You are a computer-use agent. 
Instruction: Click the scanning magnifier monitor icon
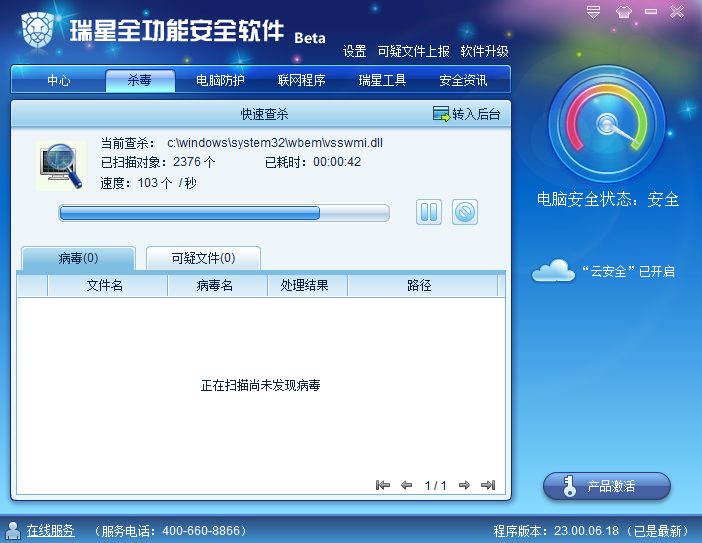(x=61, y=166)
